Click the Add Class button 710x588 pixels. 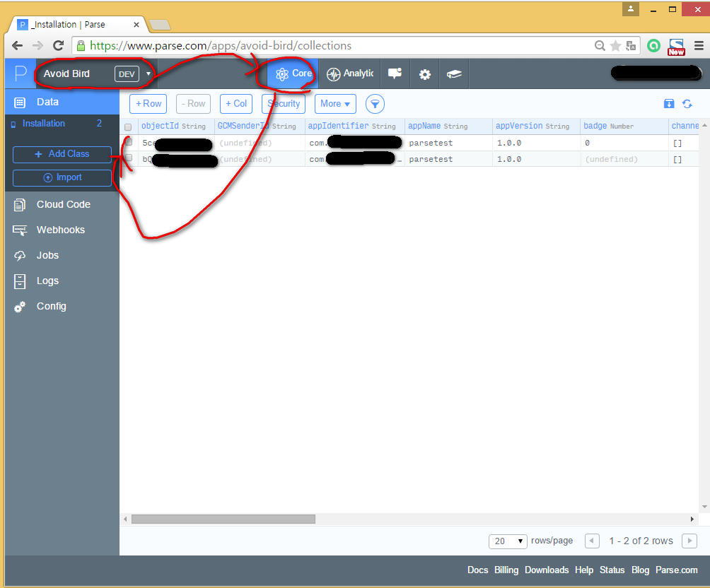coord(62,154)
